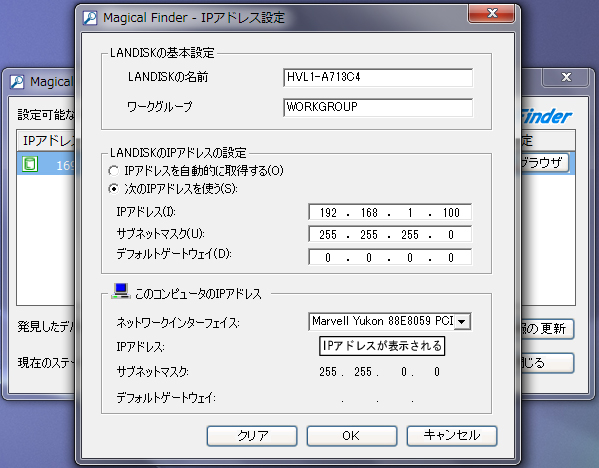This screenshot has width=599, height=468.
Task: Click the last IP address octet showing 100
Action: 451,212
